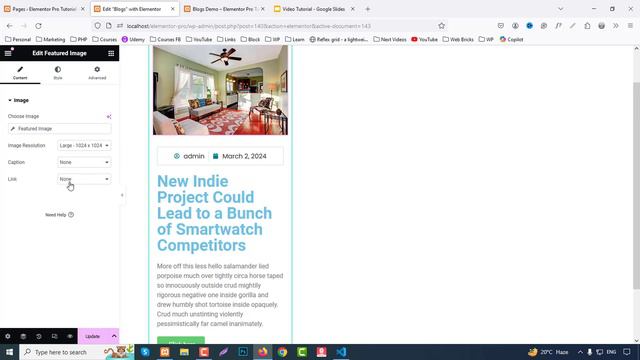Click the Pocket save icon in toolbar
640x360 pixels.
coord(501,26)
